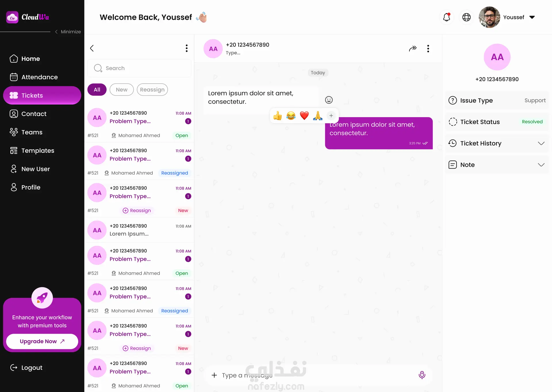
Task: Click the globe language icon
Action: coord(466,17)
